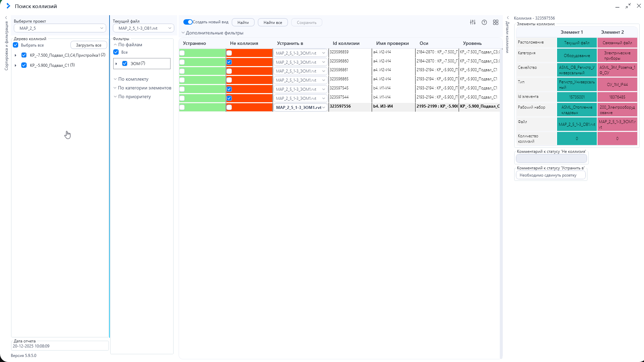Toggle the 'Создать новый вид' switch
The height and width of the screenshot is (362, 644).
tap(188, 22)
